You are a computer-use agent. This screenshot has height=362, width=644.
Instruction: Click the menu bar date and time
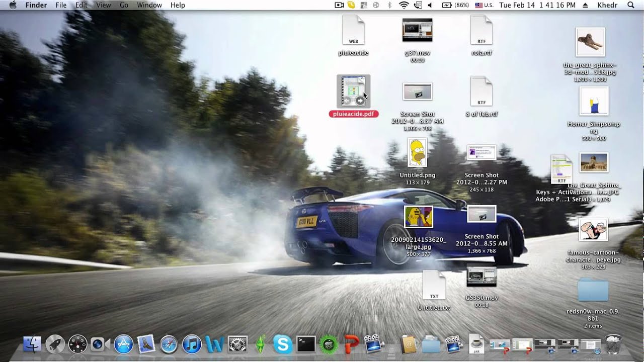coord(537,5)
